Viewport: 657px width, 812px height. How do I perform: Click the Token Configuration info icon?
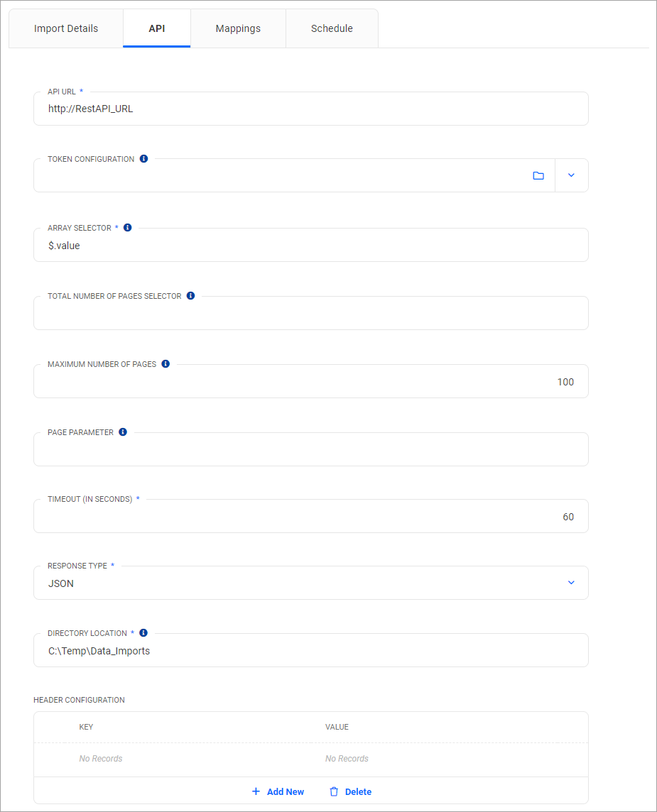pos(143,158)
